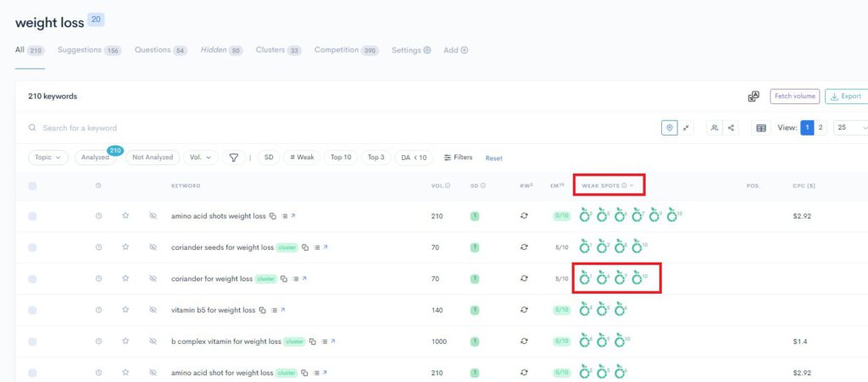This screenshot has width=868, height=382.
Task: Click the table columns icon near View
Action: [x=761, y=128]
